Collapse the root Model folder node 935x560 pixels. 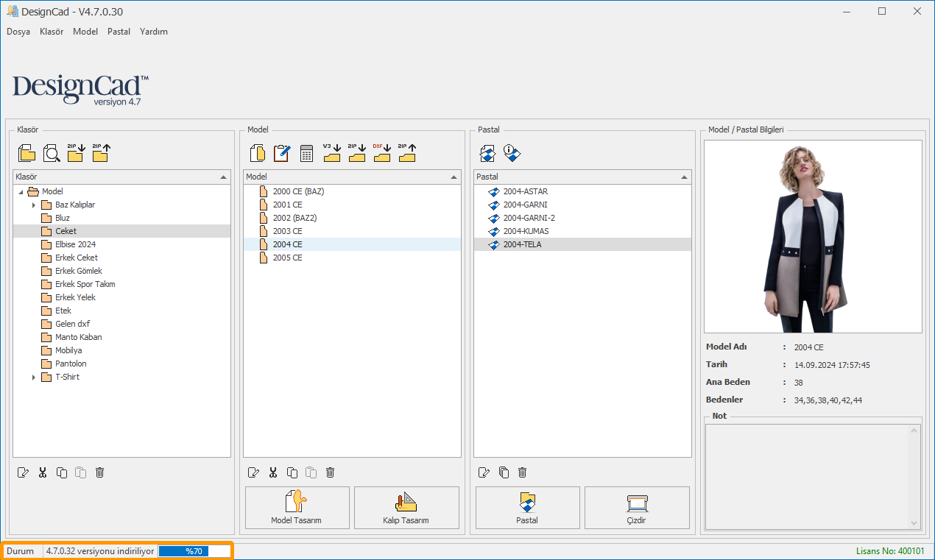(21, 192)
